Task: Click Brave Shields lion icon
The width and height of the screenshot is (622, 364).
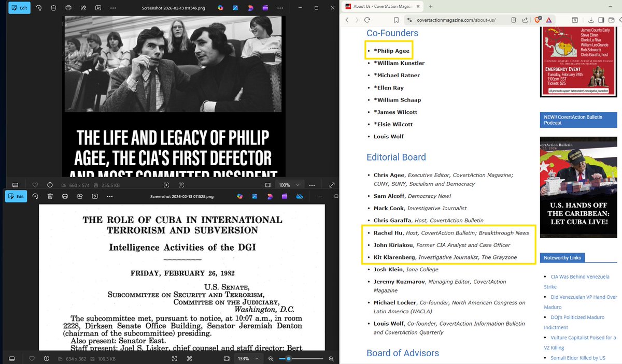Action: point(538,19)
